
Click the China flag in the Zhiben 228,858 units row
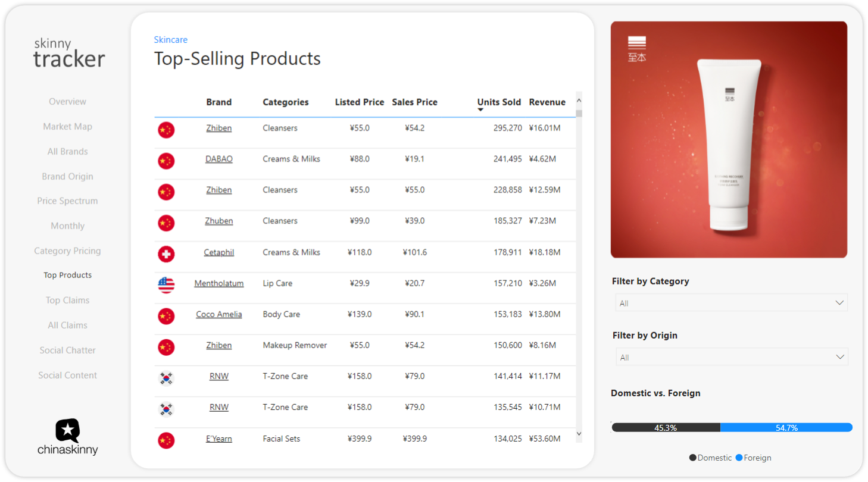pos(166,192)
